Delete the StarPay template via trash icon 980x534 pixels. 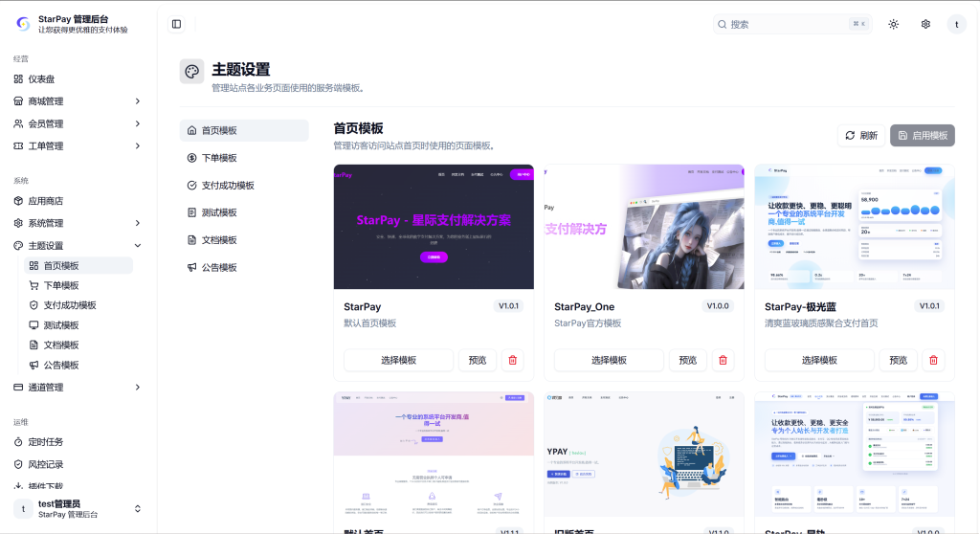point(513,360)
